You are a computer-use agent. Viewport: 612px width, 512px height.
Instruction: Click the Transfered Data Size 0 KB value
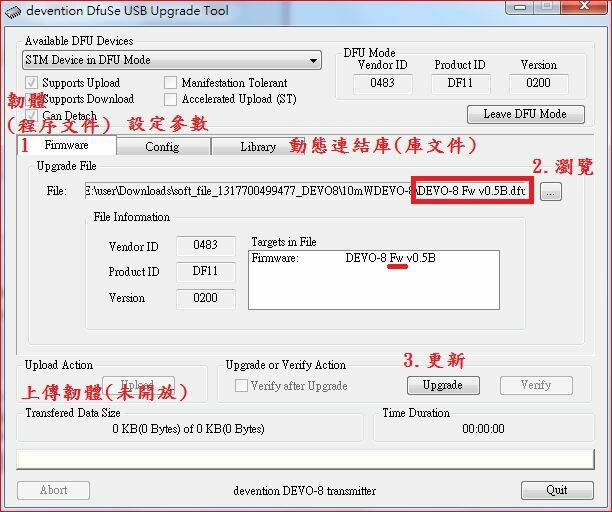pyautogui.click(x=188, y=429)
